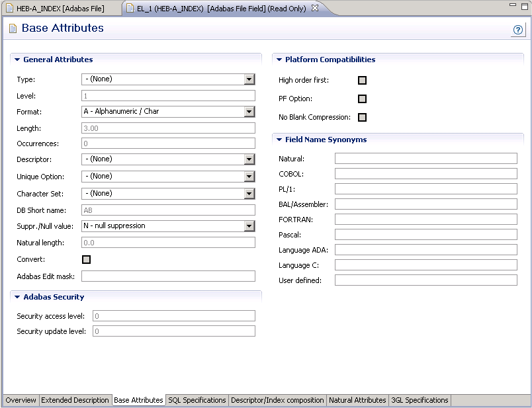This screenshot has height=408, width=532.
Task: Open the Type dropdown list
Action: (x=249, y=79)
